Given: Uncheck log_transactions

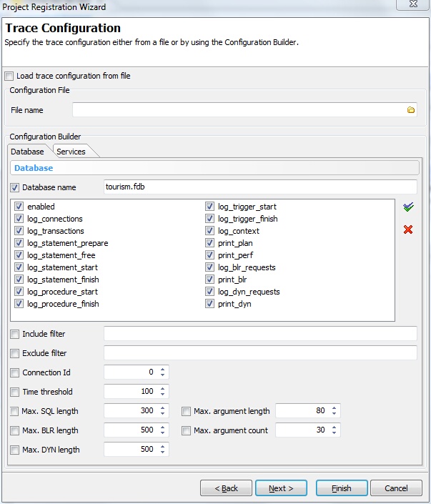Looking at the screenshot, I should pyautogui.click(x=19, y=231).
